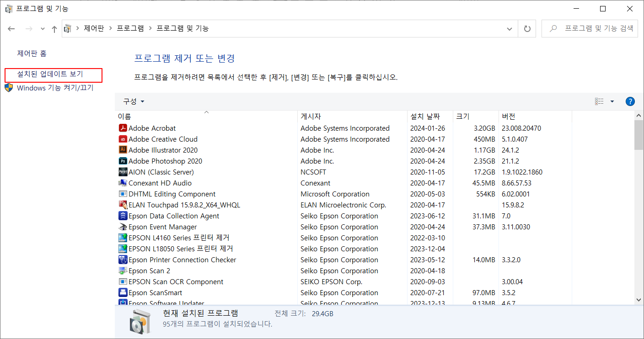Select NCSOFT publisher cell

pyautogui.click(x=313, y=172)
